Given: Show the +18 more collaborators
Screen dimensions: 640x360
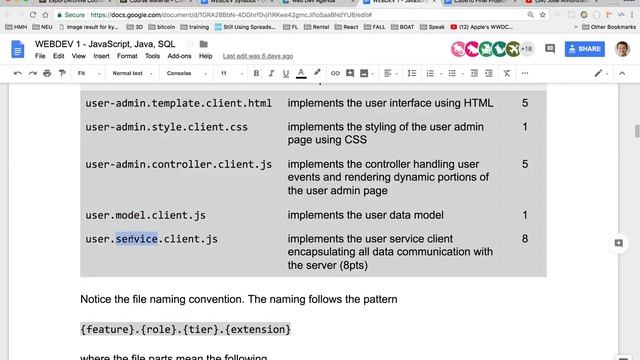Looking at the screenshot, I should coord(527,49).
